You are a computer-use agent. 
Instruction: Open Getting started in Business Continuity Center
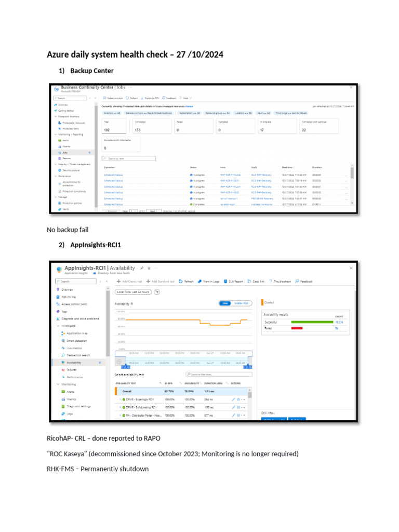click(66, 111)
